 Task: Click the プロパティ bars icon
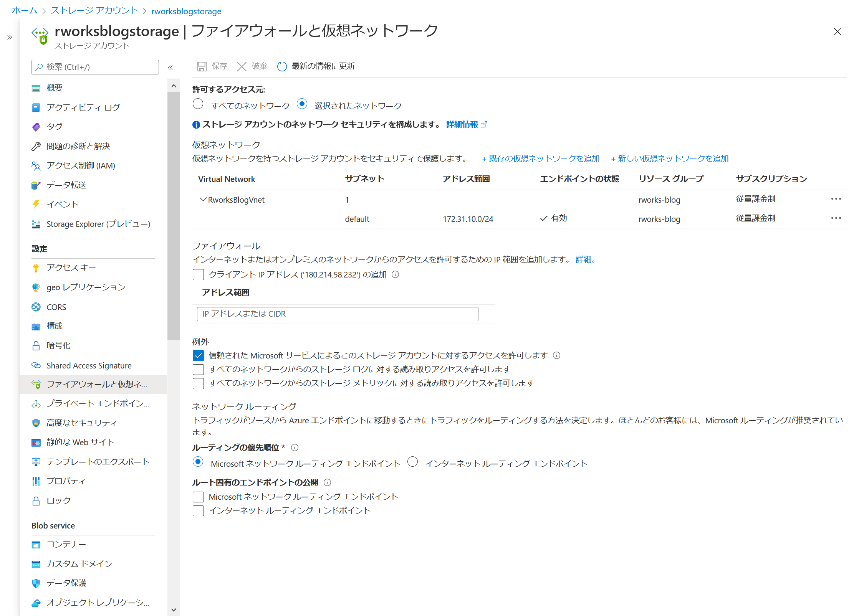click(36, 481)
